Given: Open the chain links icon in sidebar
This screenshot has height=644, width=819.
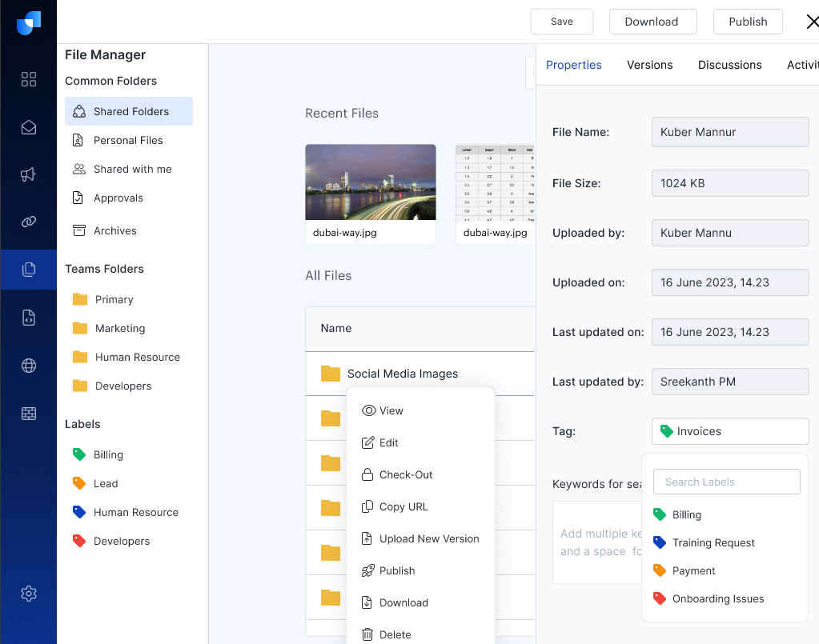Looking at the screenshot, I should click(29, 222).
